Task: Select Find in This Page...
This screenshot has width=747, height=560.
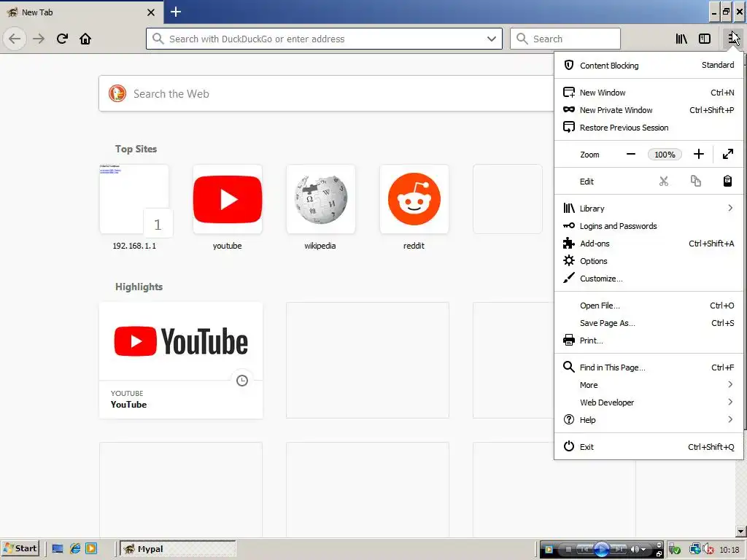Action: pyautogui.click(x=649, y=367)
